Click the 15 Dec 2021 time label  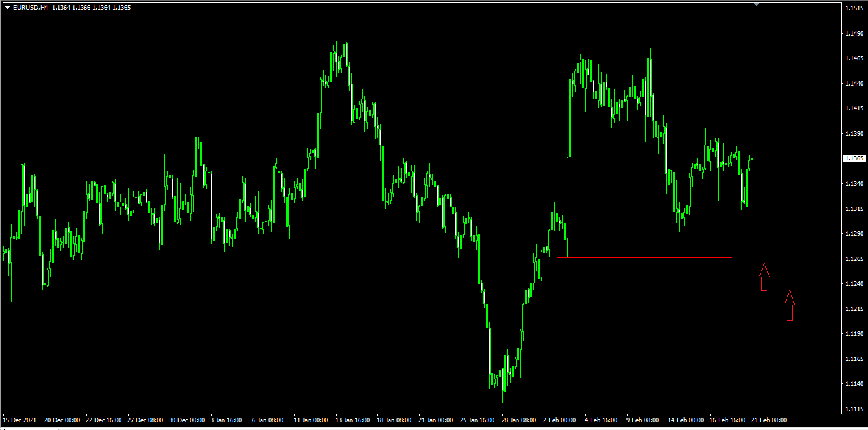tap(19, 420)
